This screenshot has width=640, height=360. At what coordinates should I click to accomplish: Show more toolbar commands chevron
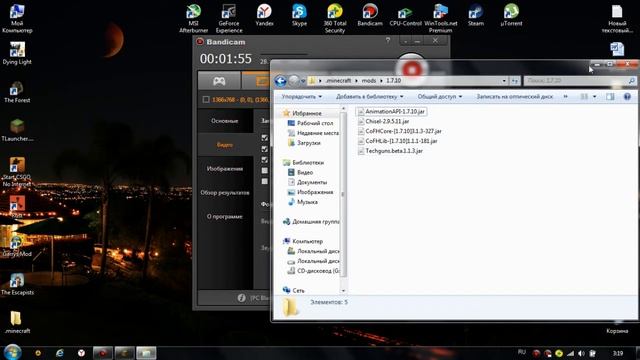565,97
